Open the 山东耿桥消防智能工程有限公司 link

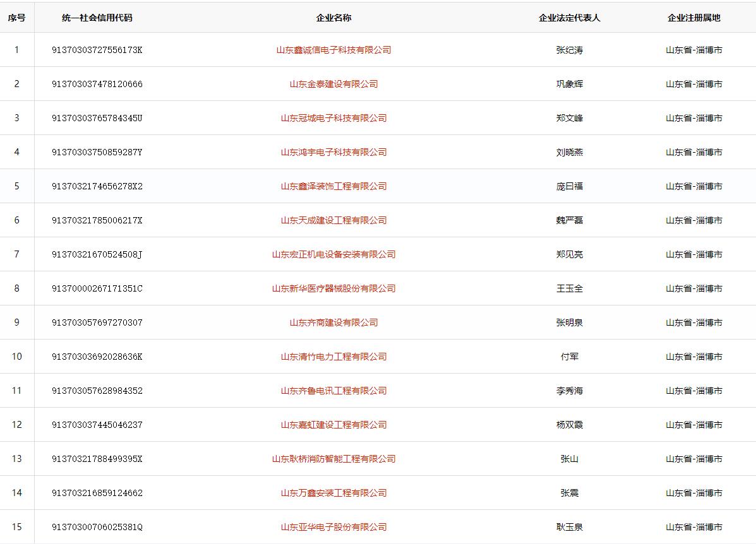(333, 459)
